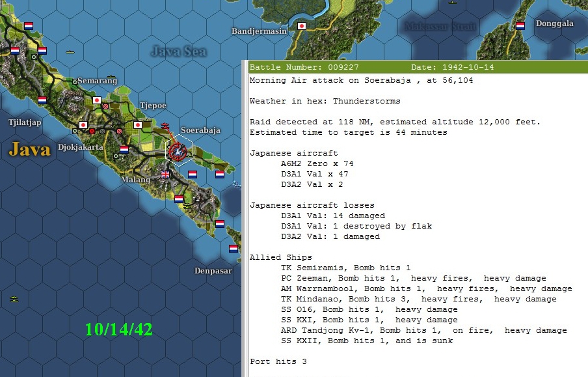Select the Dutch counter south of Malang coast
This screenshot has height=377, width=588.
pos(178,200)
